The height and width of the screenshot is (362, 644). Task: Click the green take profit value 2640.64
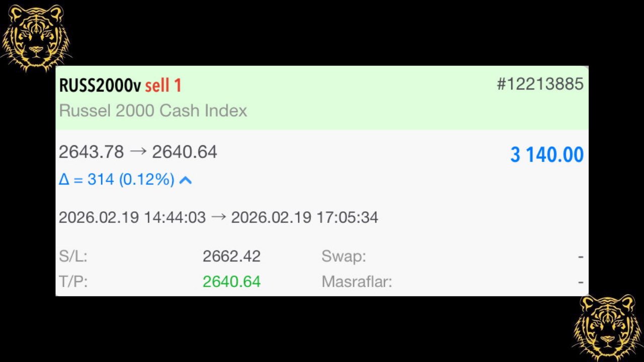[231, 282]
